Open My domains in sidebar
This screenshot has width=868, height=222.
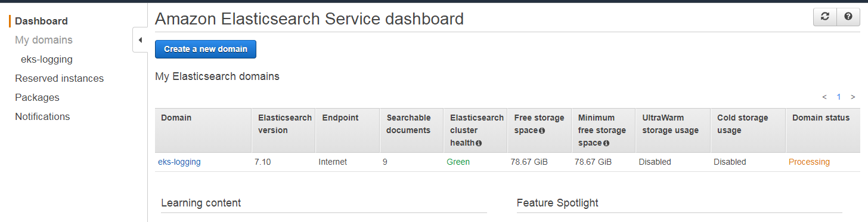(44, 40)
